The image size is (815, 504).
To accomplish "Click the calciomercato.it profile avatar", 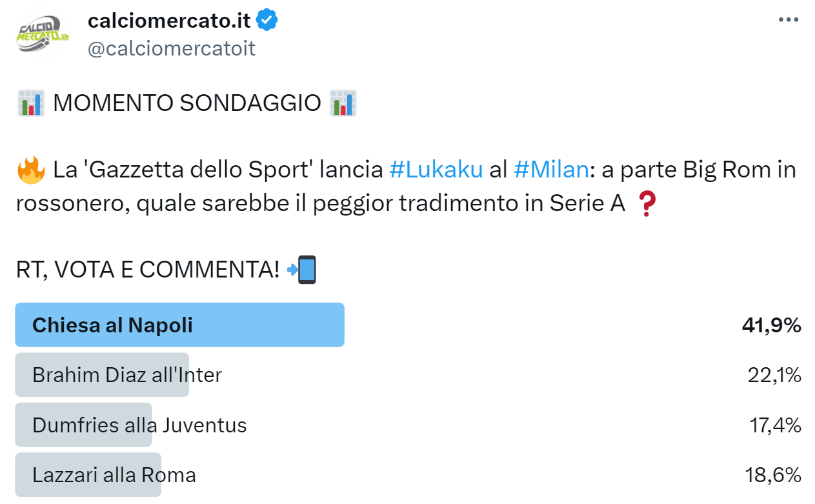I will pos(43,34).
